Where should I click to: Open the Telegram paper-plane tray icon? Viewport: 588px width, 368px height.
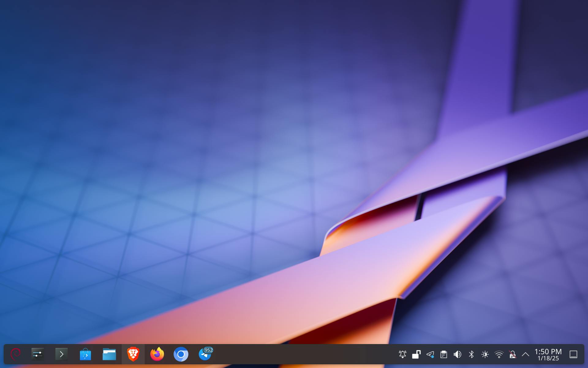pyautogui.click(x=430, y=355)
